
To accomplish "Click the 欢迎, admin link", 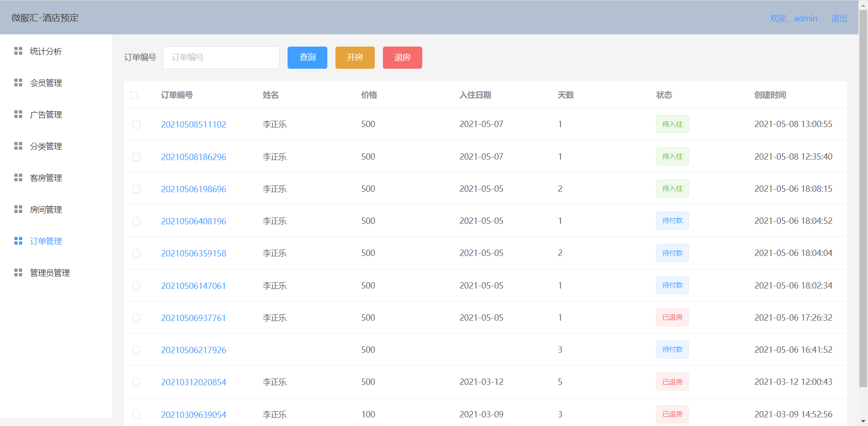I will [x=793, y=19].
